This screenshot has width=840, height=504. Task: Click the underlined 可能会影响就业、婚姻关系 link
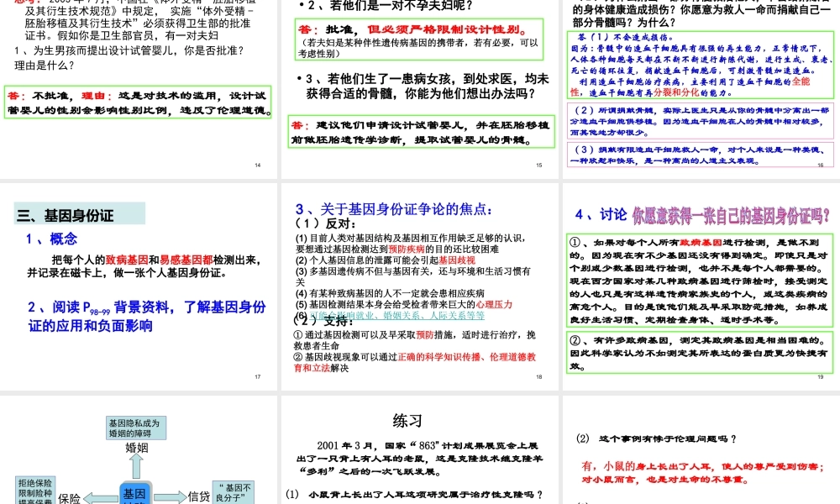coord(397,316)
